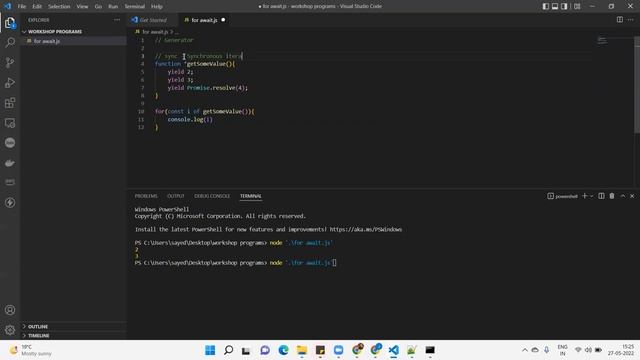Image resolution: width=640 pixels, height=360 pixels.
Task: Toggle the Primary Side Bar layout icon
Action: click(546, 6)
